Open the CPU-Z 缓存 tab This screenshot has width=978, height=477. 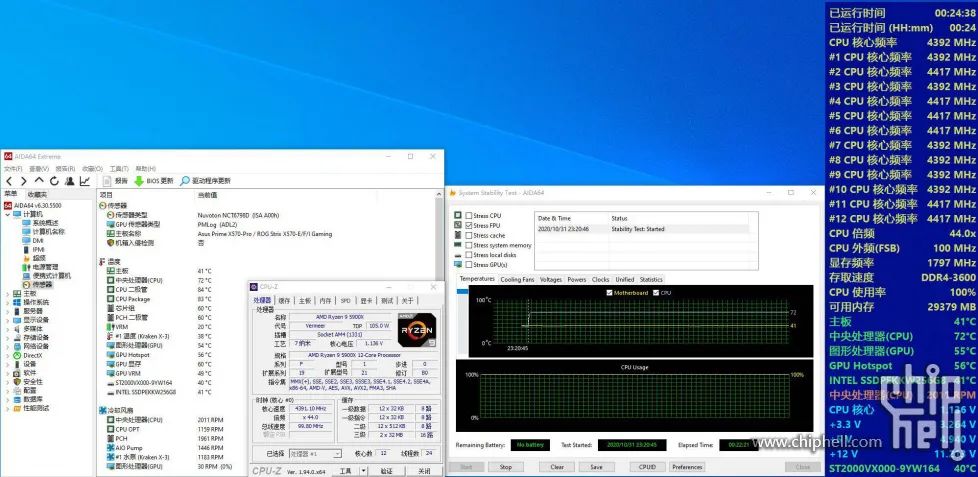click(284, 301)
